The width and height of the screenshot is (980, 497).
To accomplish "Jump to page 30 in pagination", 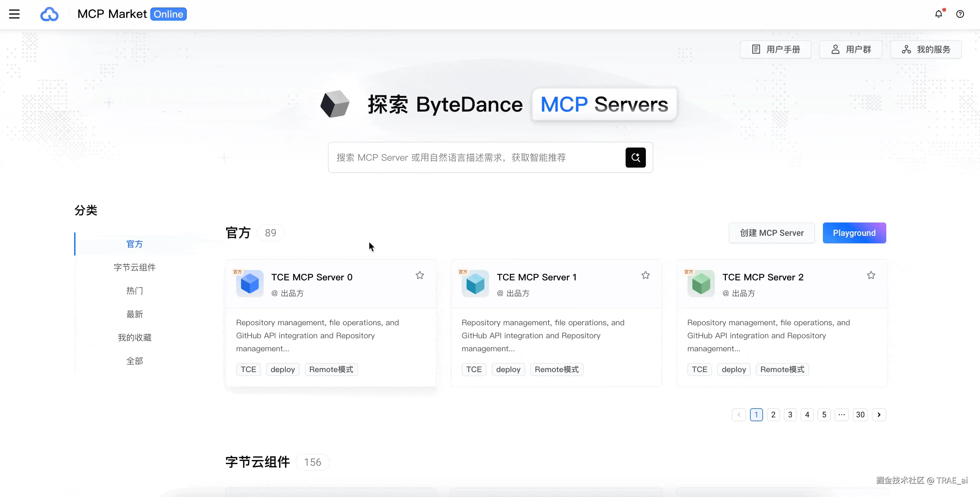I will [860, 414].
